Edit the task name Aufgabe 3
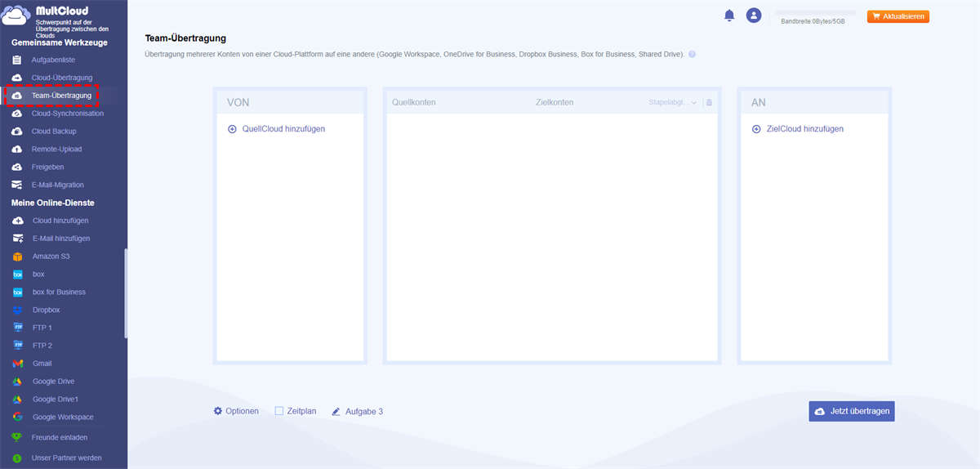The image size is (980, 469). click(x=363, y=412)
